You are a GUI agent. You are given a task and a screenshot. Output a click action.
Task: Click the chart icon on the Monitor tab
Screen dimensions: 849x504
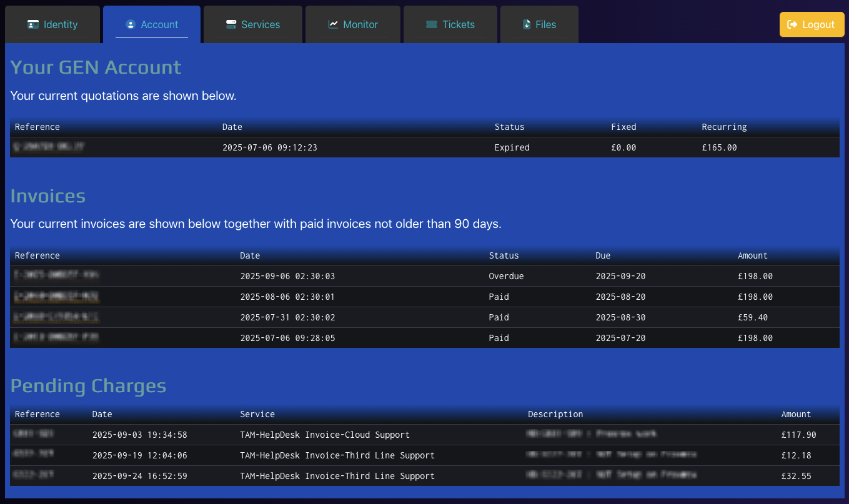[x=332, y=24]
